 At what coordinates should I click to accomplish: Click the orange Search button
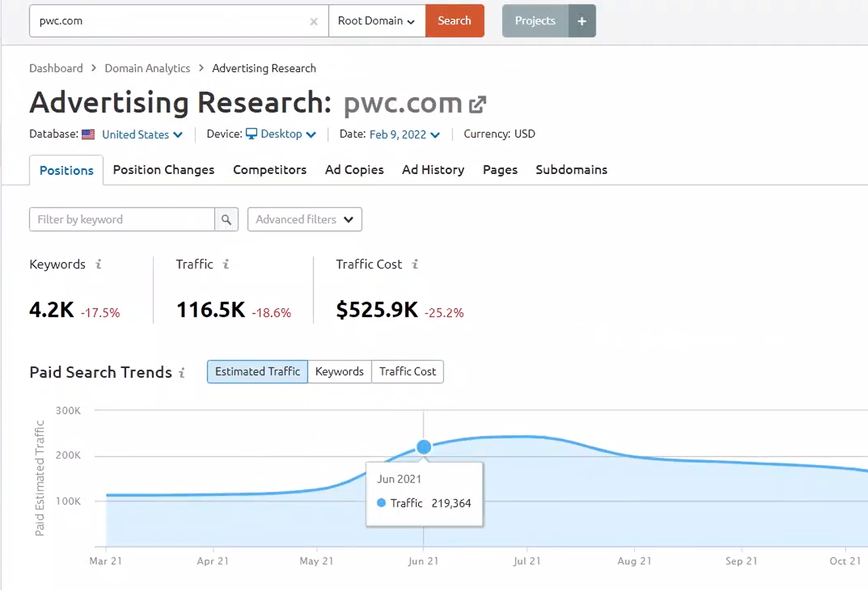pyautogui.click(x=454, y=21)
